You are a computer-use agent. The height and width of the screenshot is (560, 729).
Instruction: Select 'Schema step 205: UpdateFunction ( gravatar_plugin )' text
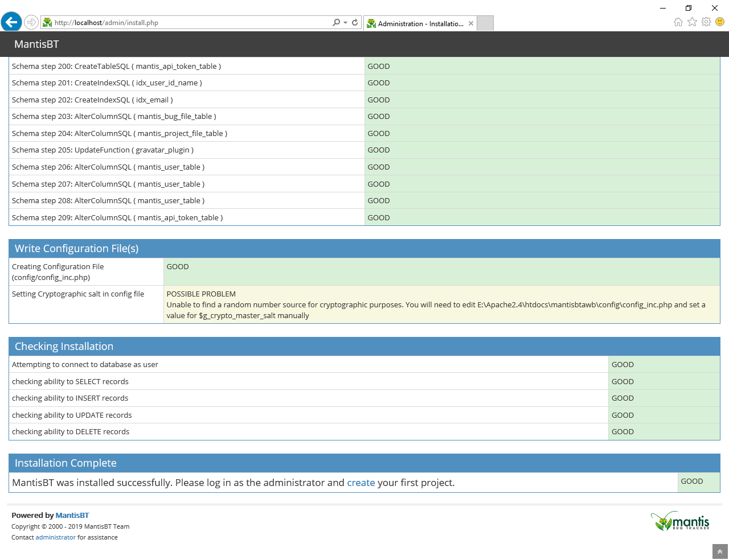[x=103, y=150]
